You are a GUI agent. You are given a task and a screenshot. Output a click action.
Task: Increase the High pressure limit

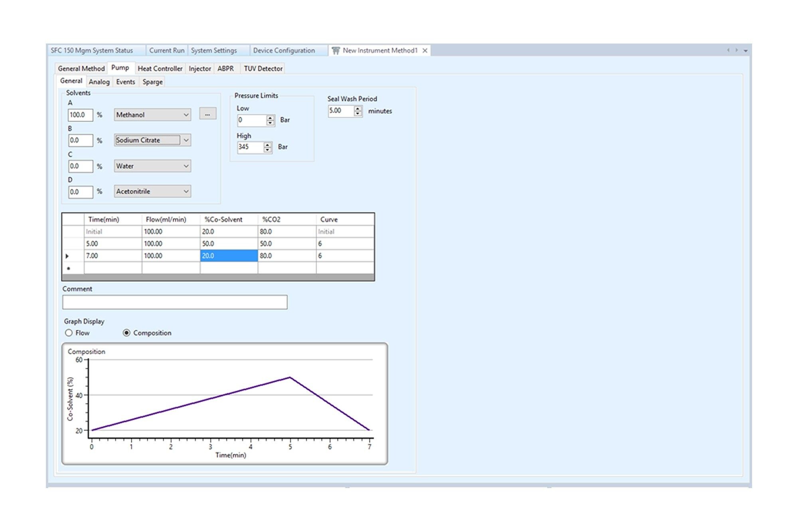[x=268, y=145]
